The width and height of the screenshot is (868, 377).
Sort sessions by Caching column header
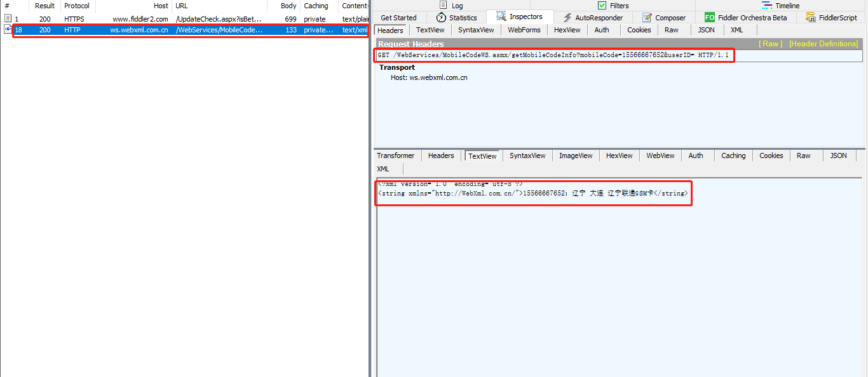(320, 6)
